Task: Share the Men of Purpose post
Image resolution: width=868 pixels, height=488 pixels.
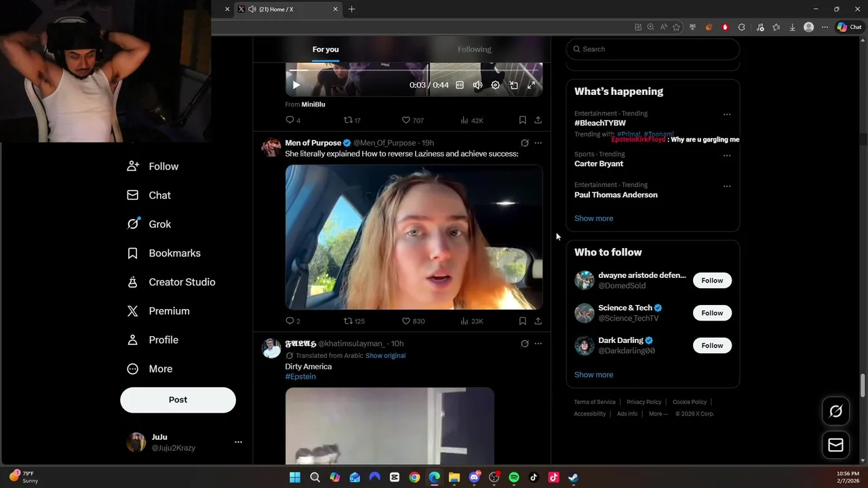Action: pos(538,321)
